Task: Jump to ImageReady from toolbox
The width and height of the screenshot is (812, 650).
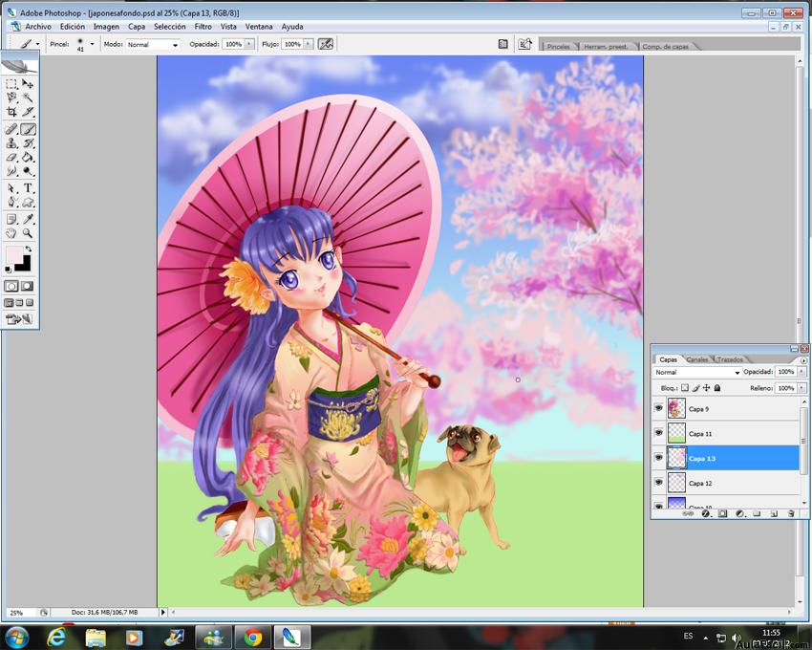Action: (x=19, y=319)
